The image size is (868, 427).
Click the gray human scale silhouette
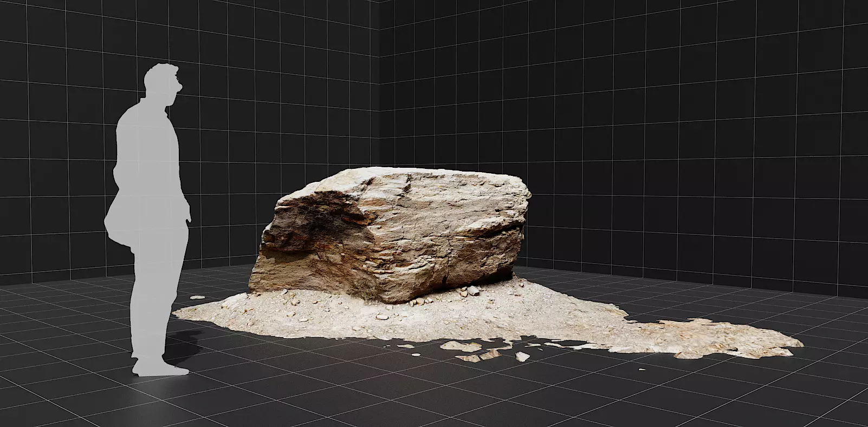click(x=148, y=219)
